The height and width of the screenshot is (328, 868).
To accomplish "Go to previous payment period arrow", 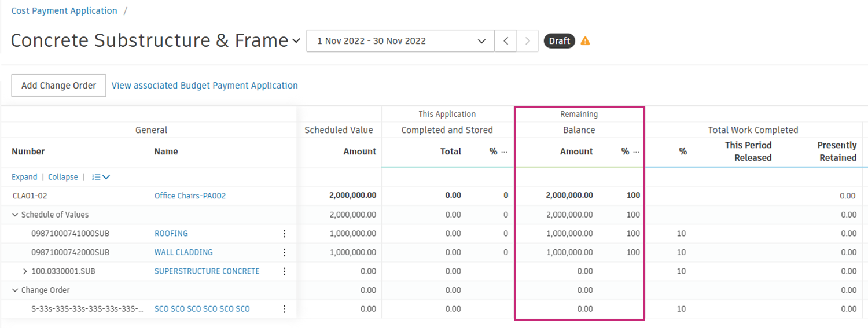I will point(506,41).
